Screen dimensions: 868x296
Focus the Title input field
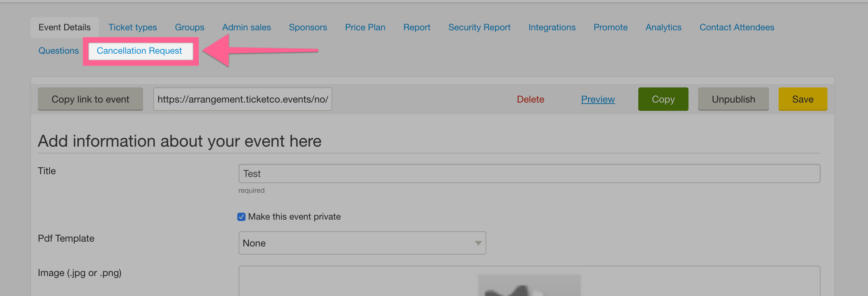pyautogui.click(x=529, y=173)
